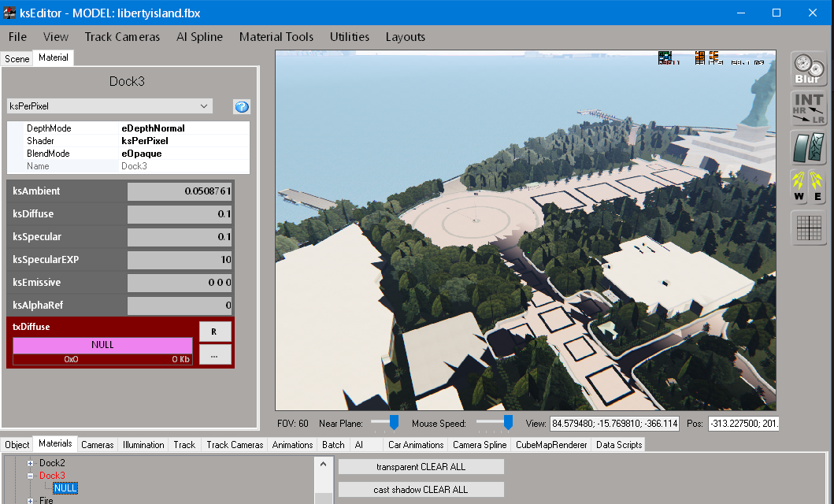Image resolution: width=834 pixels, height=504 pixels.
Task: Click the ksEmissive value field
Action: pos(180,282)
